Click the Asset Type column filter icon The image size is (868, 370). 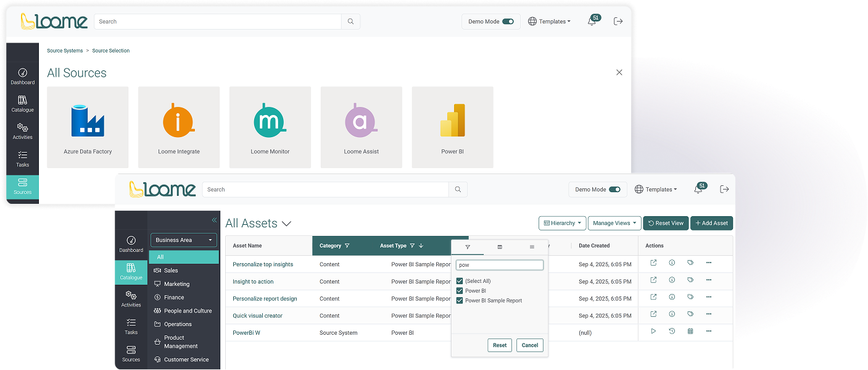[x=412, y=246]
